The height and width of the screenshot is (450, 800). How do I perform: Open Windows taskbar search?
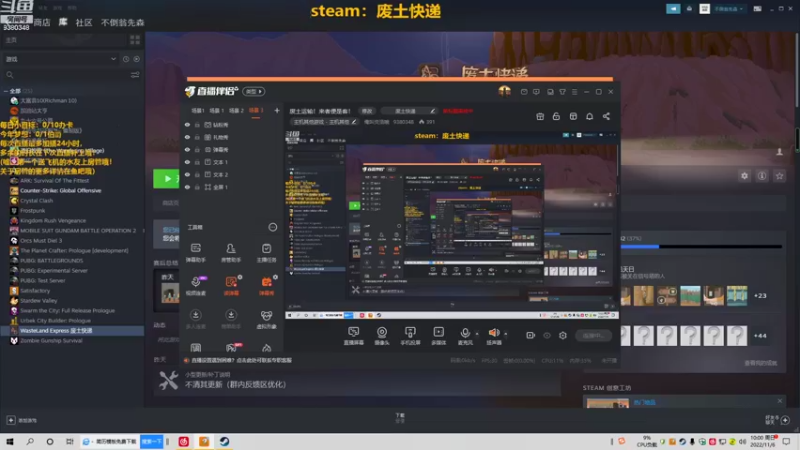[30, 441]
